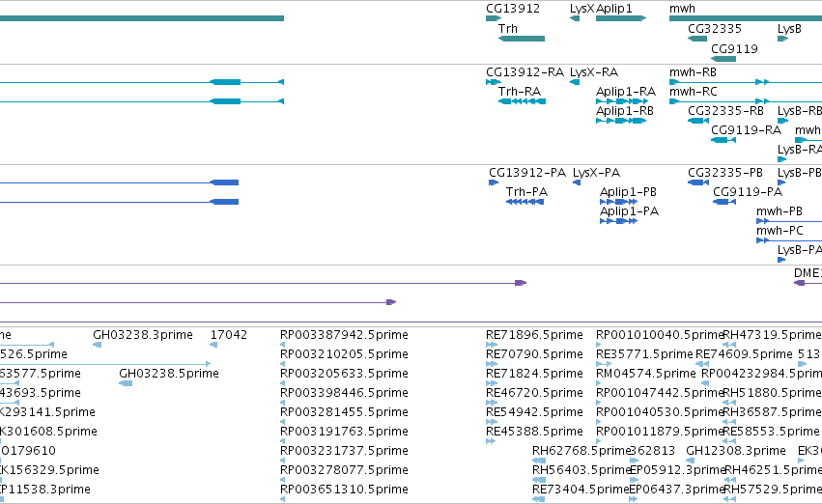Image resolution: width=822 pixels, height=504 pixels.
Task: Select the CG13912-RA transcript label
Action: [524, 71]
